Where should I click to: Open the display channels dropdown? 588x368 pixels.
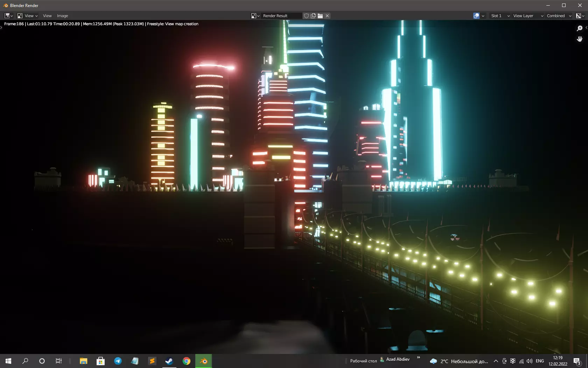coord(580,16)
